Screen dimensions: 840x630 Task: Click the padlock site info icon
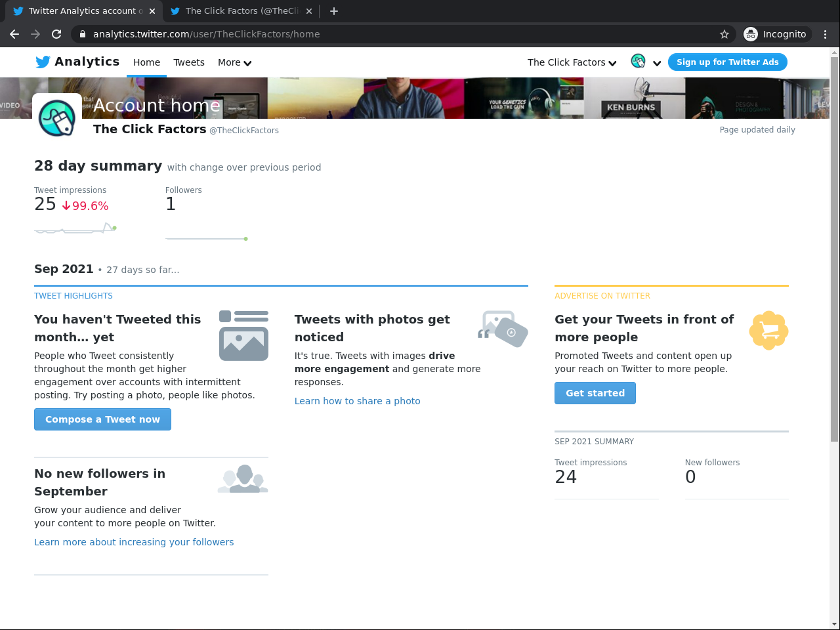coord(82,34)
